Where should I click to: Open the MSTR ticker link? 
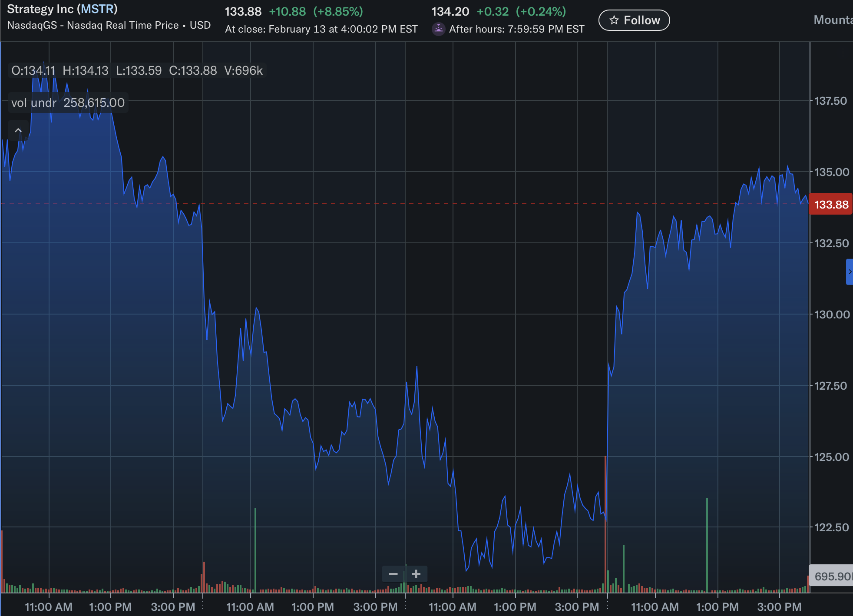pos(99,9)
